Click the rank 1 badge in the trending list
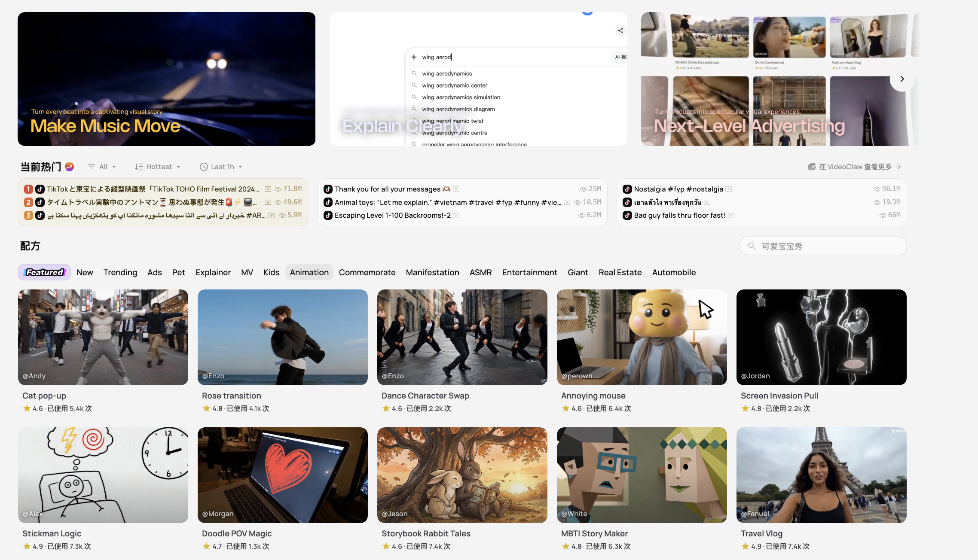 (28, 189)
